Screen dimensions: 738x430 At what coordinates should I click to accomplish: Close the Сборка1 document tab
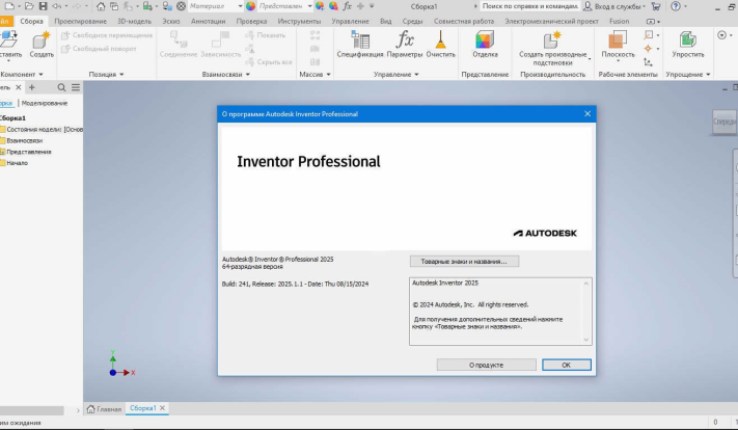[162, 408]
